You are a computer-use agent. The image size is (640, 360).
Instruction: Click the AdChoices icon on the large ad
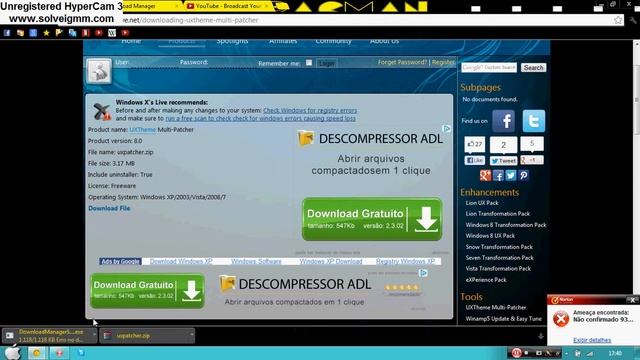click(447, 129)
